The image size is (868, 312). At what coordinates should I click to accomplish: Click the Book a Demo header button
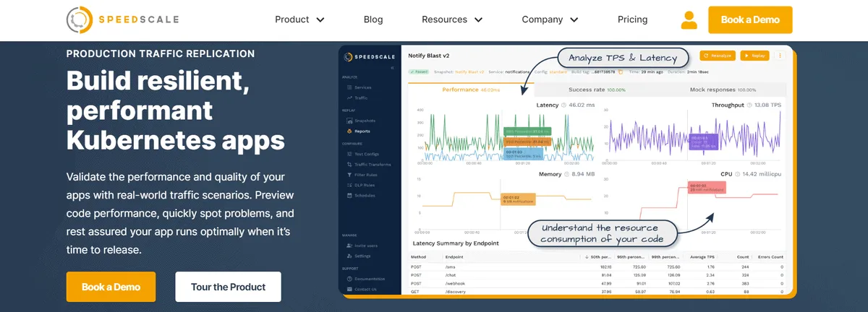click(750, 20)
